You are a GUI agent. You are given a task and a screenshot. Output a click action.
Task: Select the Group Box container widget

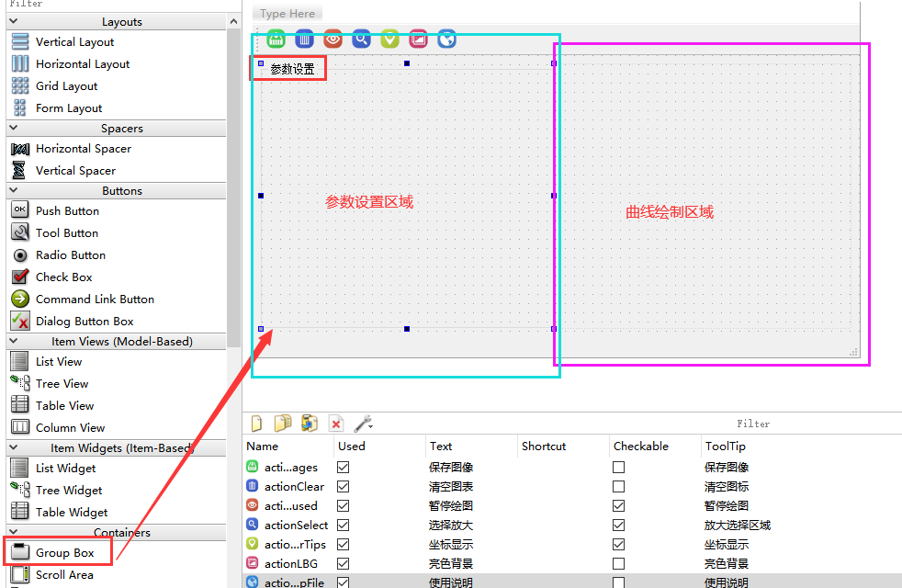pos(62,552)
